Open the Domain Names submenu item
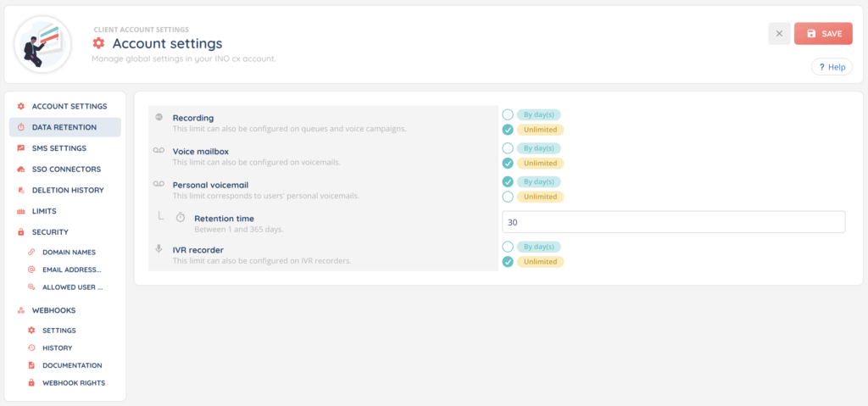 click(68, 253)
